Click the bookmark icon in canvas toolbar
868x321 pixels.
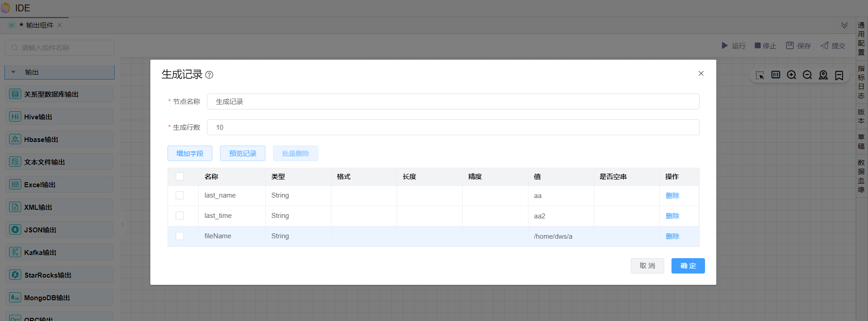[839, 75]
